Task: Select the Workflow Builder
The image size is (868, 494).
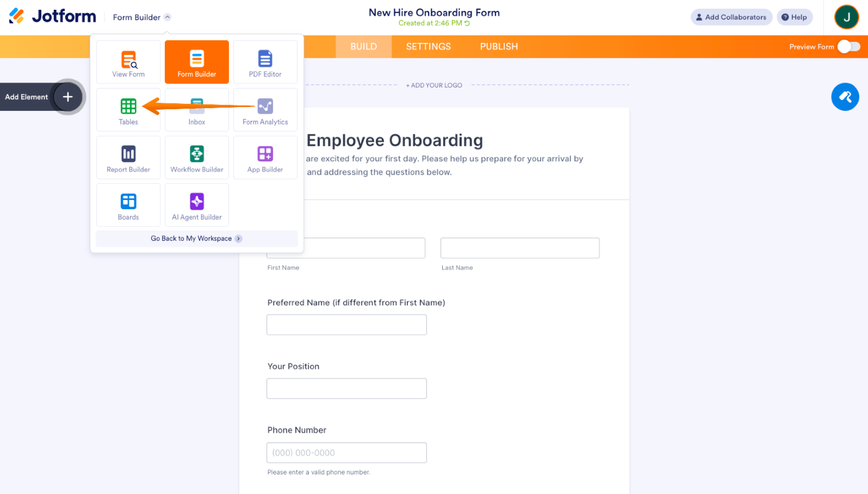Action: pyautogui.click(x=197, y=157)
